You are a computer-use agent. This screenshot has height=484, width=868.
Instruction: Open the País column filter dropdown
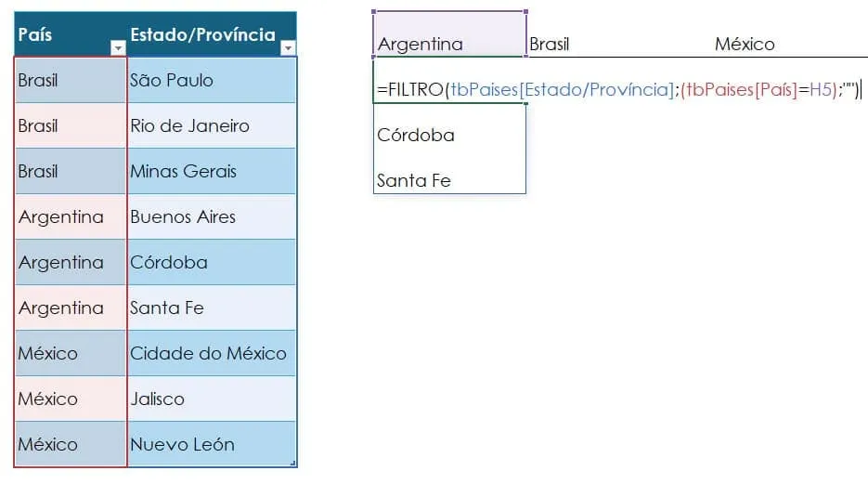click(x=118, y=48)
